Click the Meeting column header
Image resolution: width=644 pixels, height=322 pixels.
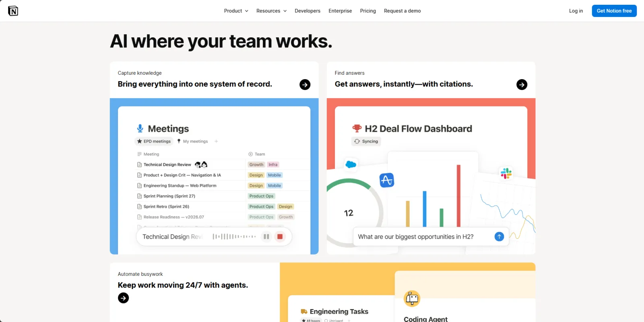(148, 154)
